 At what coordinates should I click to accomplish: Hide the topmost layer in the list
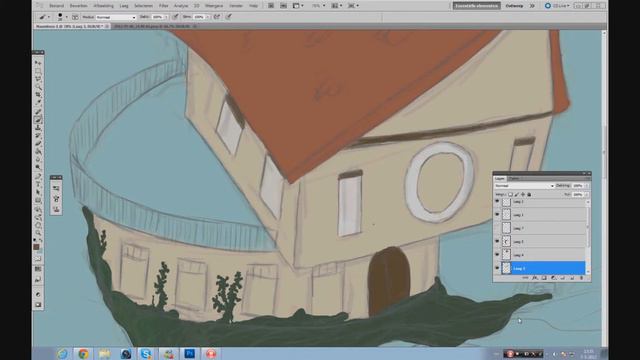[x=497, y=202]
